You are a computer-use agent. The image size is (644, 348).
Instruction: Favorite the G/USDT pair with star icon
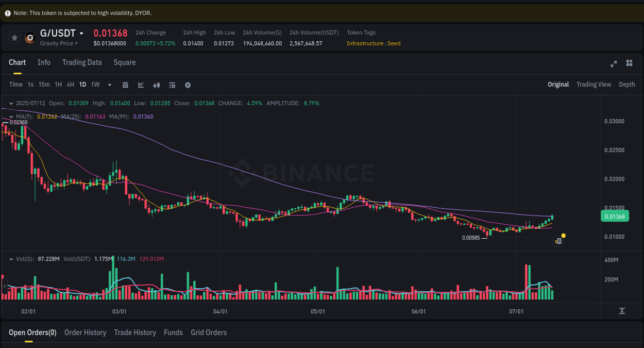[14, 37]
